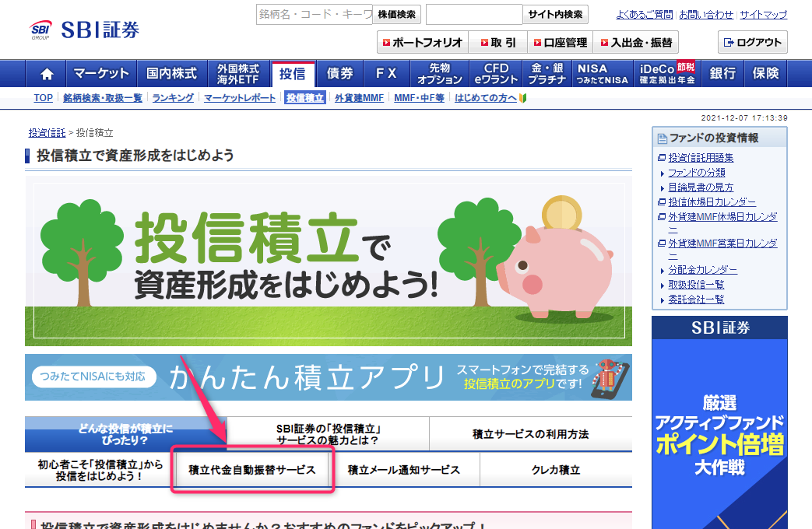812x529 pixels.
Task: Open 目論見書の見方 sidebar link
Action: (701, 187)
